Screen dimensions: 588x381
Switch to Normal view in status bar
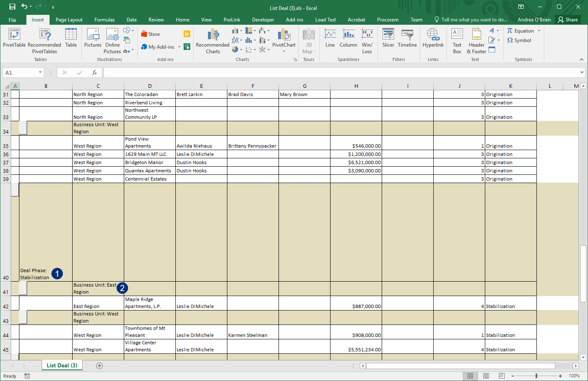[x=470, y=376]
